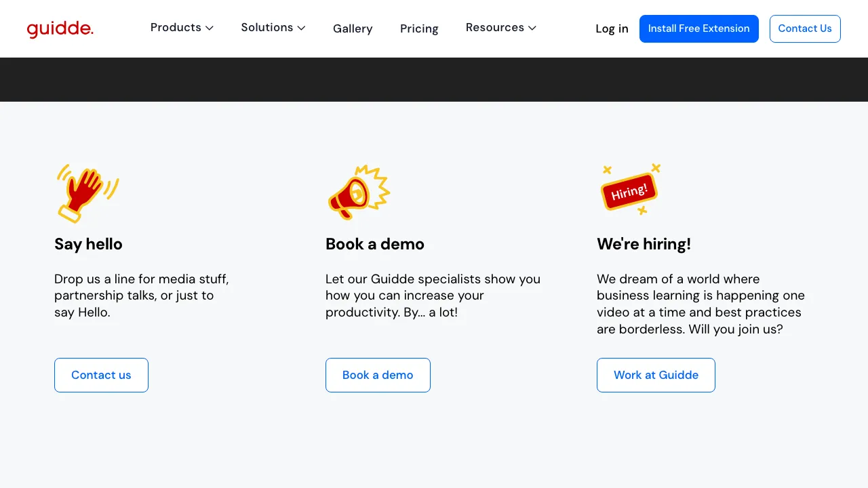Expand the Solutions chevron arrow
This screenshot has width=868, height=488.
pyautogui.click(x=301, y=28)
